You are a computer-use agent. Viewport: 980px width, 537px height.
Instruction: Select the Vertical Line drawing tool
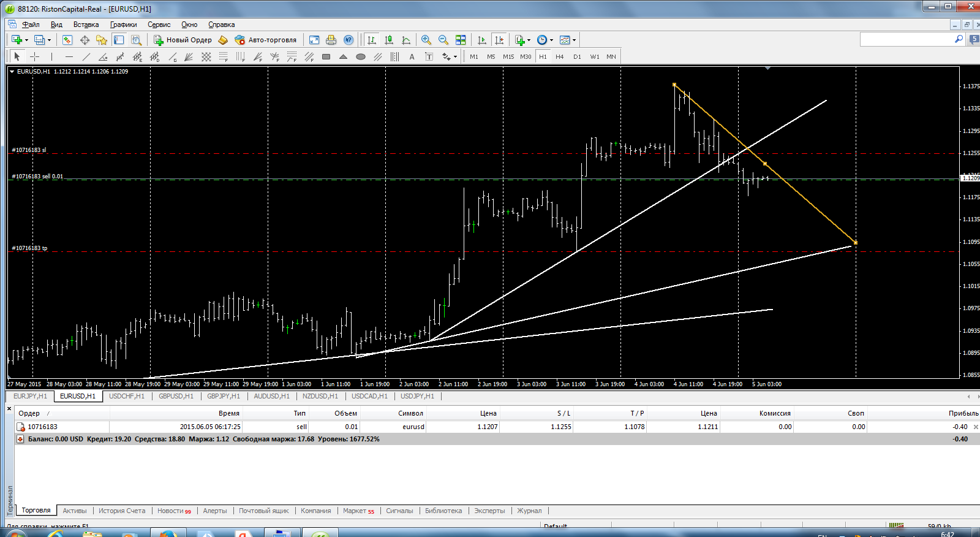[52, 56]
